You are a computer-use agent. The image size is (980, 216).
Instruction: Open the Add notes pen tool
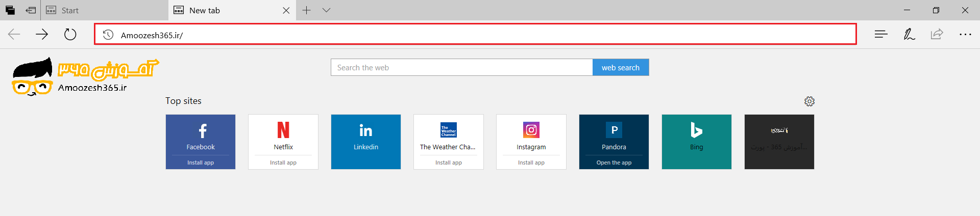click(909, 34)
